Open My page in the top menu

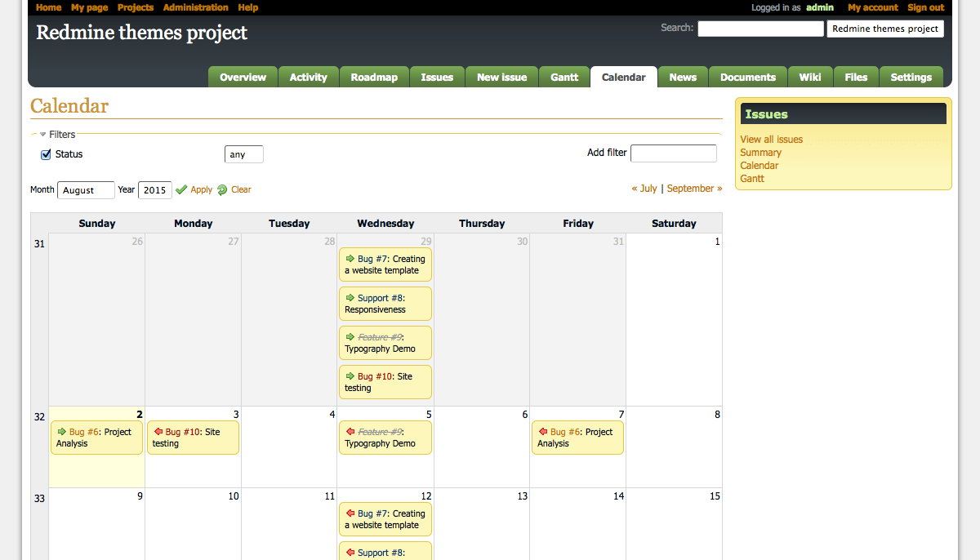tap(90, 7)
